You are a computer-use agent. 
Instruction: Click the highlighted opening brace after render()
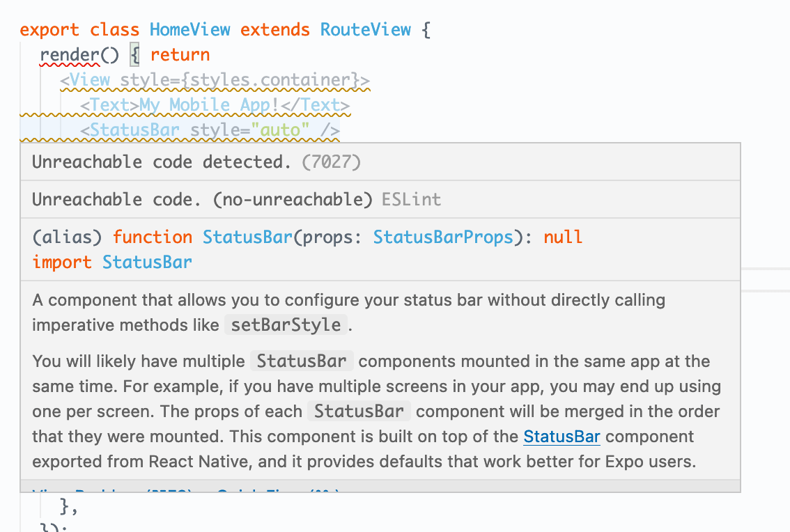[134, 55]
